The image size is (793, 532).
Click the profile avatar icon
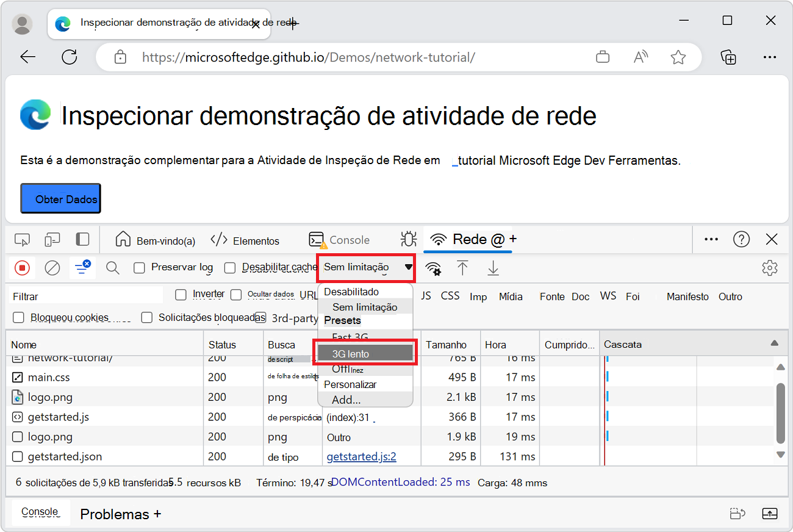(23, 24)
